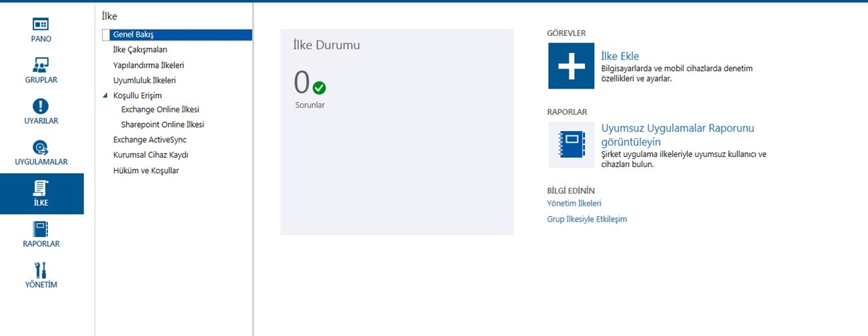Open Hüküm ve Koşullar

click(146, 170)
